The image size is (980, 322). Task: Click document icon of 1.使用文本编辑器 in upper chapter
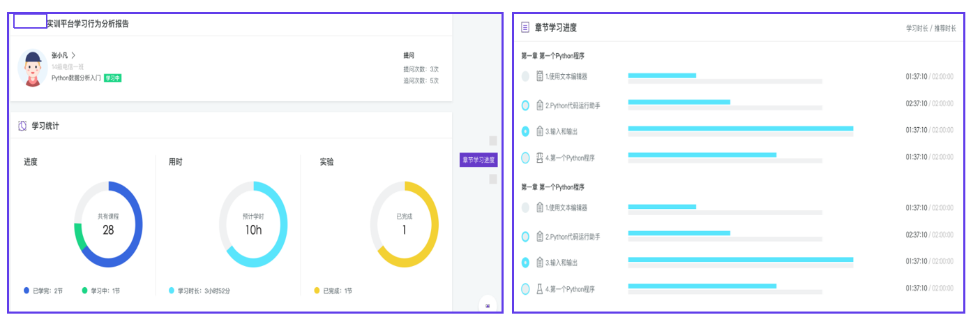539,76
